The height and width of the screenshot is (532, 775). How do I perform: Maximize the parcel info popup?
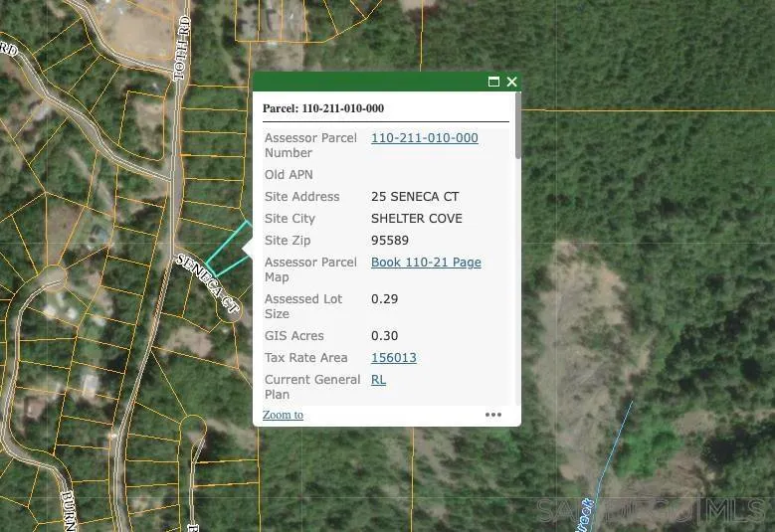(493, 82)
